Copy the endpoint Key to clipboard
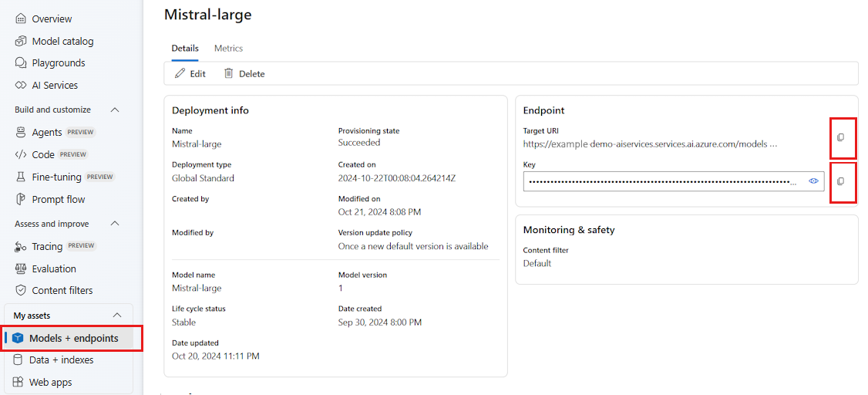 [x=840, y=181]
